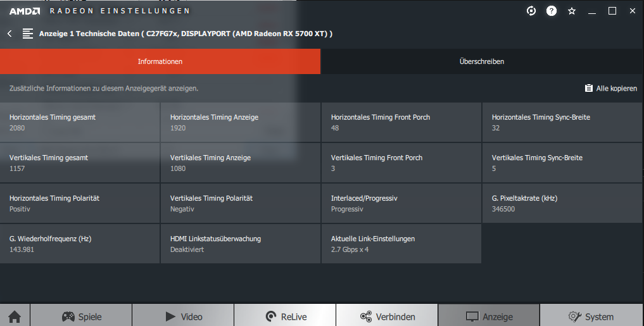Open the help question mark icon

coord(551,11)
